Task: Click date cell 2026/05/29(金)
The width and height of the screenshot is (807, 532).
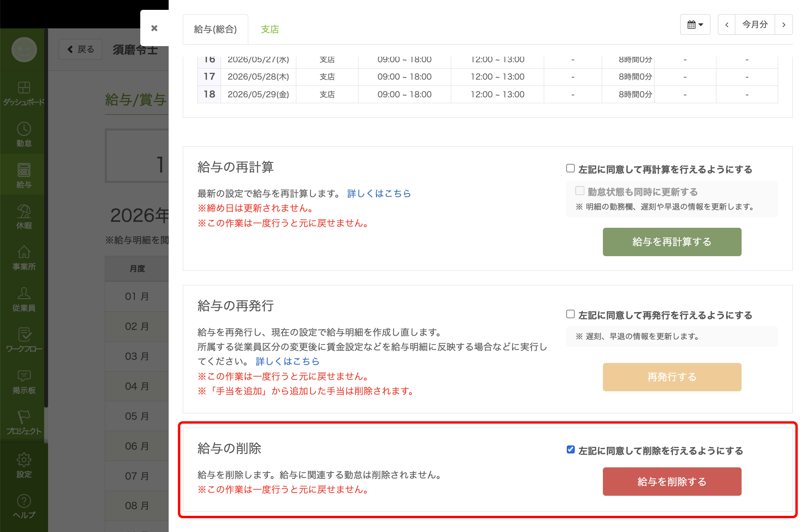Action: click(x=258, y=95)
